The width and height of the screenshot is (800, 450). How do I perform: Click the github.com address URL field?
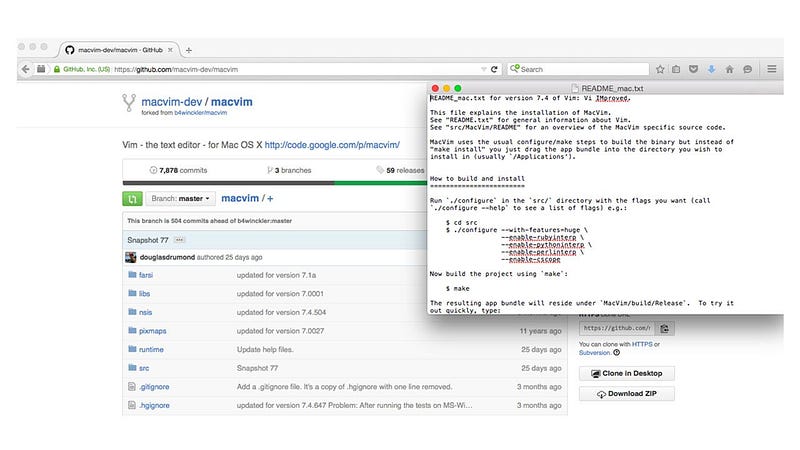tap(296, 69)
